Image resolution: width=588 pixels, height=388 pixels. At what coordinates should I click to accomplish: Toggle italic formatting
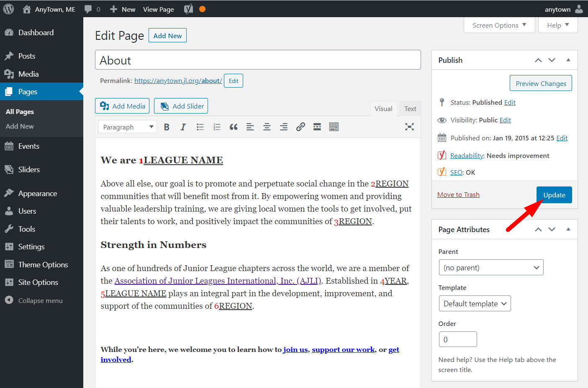(183, 127)
